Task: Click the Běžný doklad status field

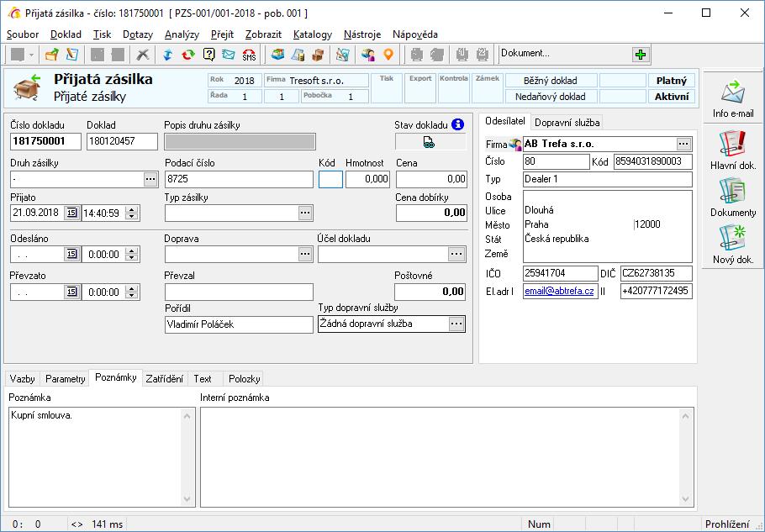Action: point(551,81)
